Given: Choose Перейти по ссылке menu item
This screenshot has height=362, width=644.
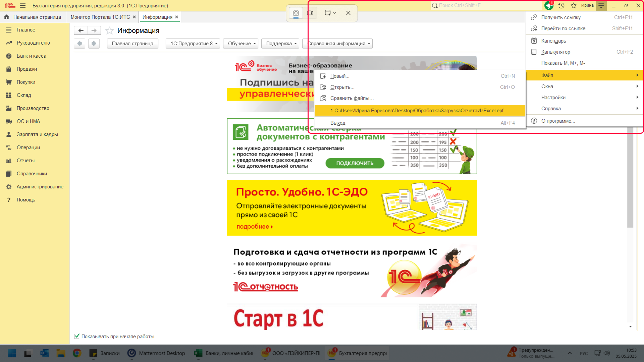Looking at the screenshot, I should pos(585,28).
